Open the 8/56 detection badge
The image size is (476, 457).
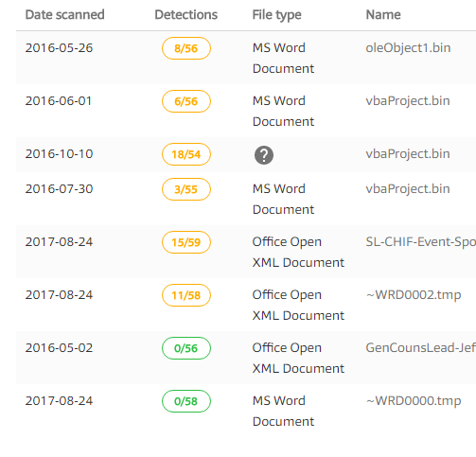[186, 48]
